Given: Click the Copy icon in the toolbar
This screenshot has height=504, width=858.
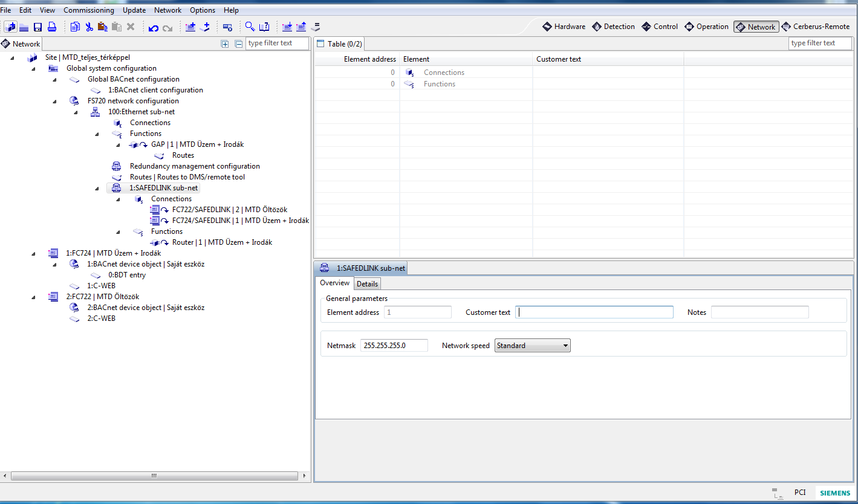Looking at the screenshot, I should [75, 27].
